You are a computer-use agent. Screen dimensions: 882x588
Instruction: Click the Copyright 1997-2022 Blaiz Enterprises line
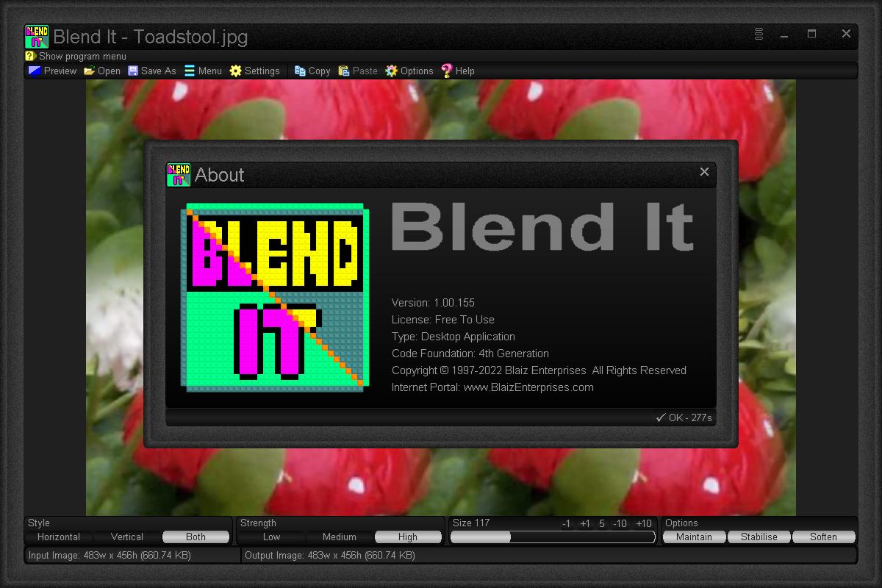pos(539,370)
